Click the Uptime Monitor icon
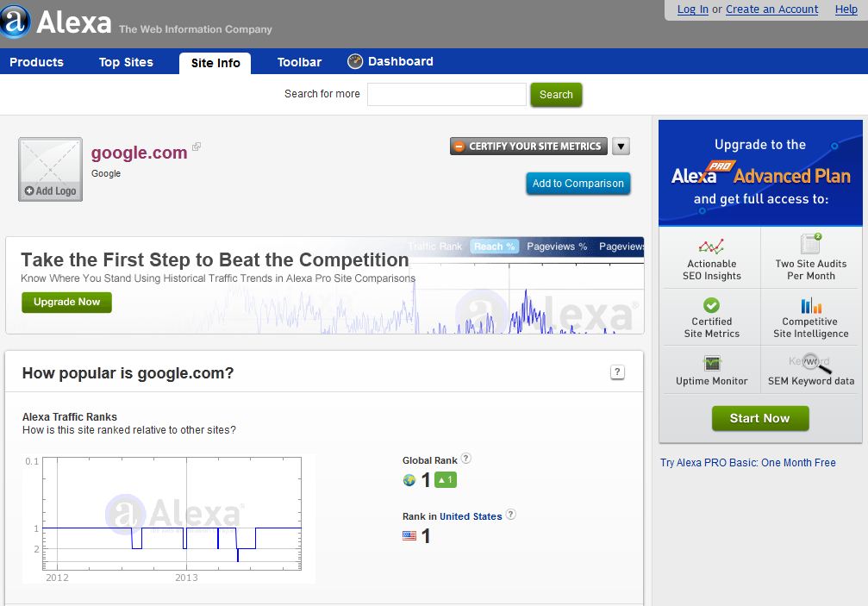 [x=711, y=363]
